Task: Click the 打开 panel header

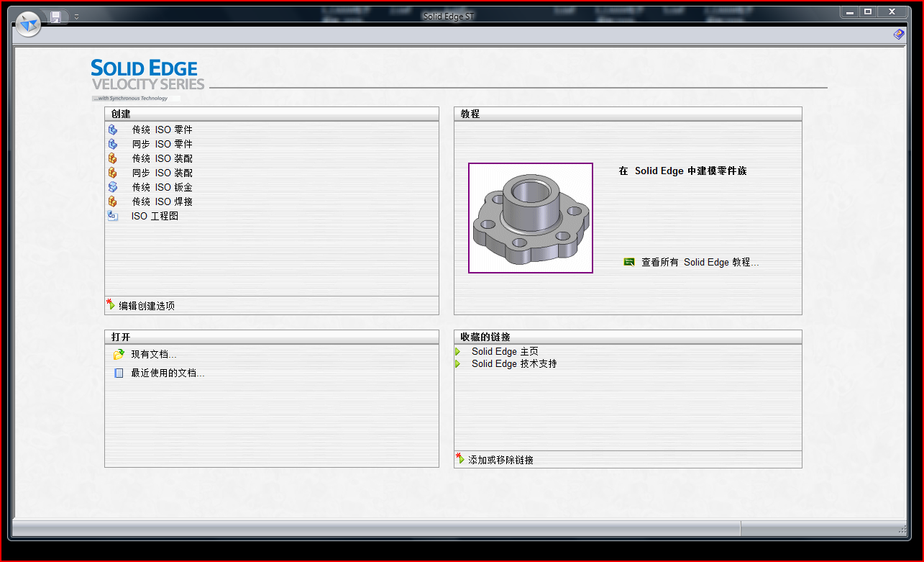Action: [x=272, y=337]
